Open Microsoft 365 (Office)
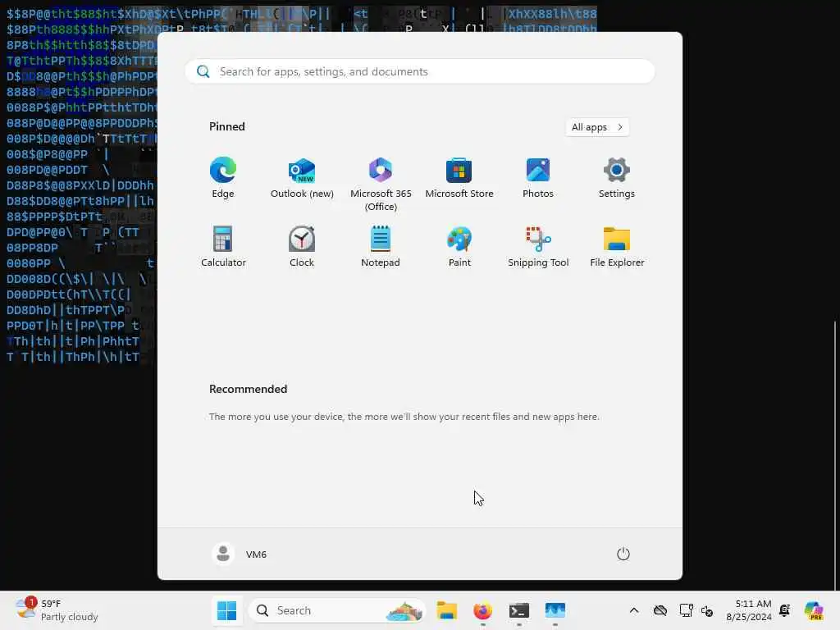 coord(381,185)
